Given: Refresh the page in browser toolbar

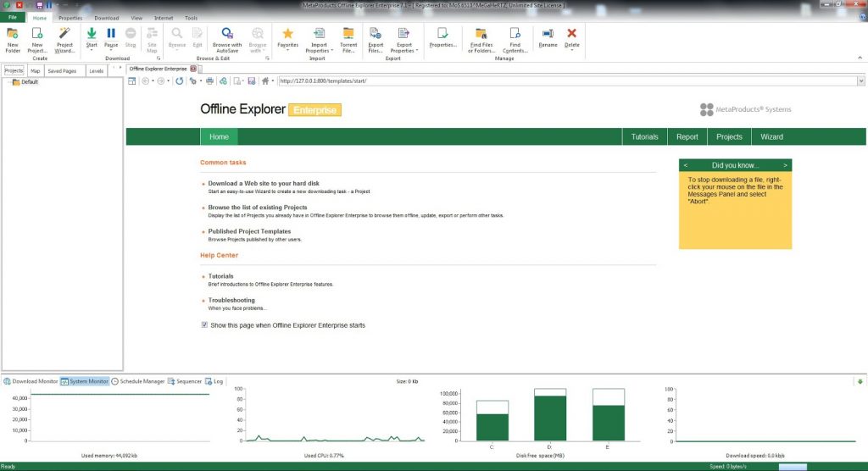Looking at the screenshot, I should coord(180,80).
